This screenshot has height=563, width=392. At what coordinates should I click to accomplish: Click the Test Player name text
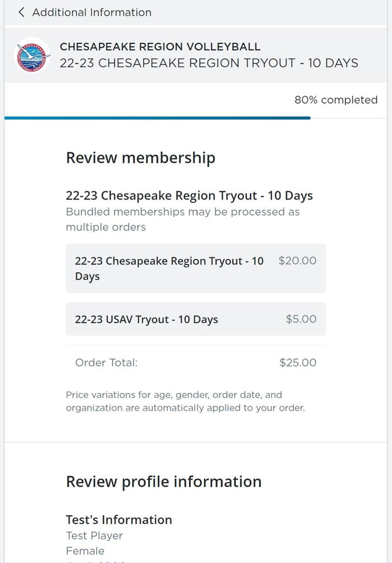tap(93, 536)
